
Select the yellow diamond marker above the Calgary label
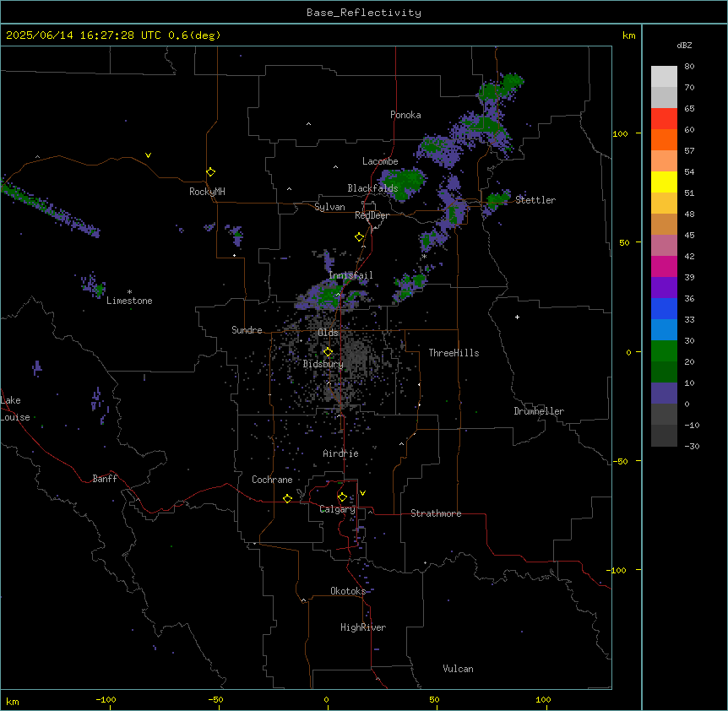[342, 497]
